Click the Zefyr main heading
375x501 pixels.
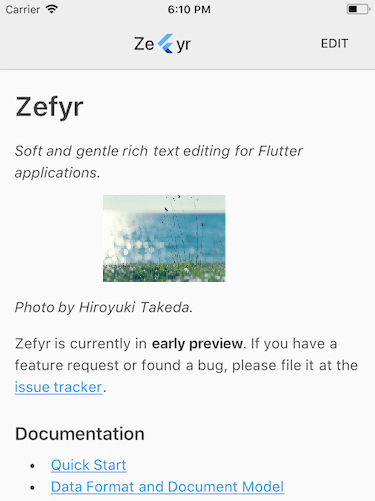click(x=49, y=107)
